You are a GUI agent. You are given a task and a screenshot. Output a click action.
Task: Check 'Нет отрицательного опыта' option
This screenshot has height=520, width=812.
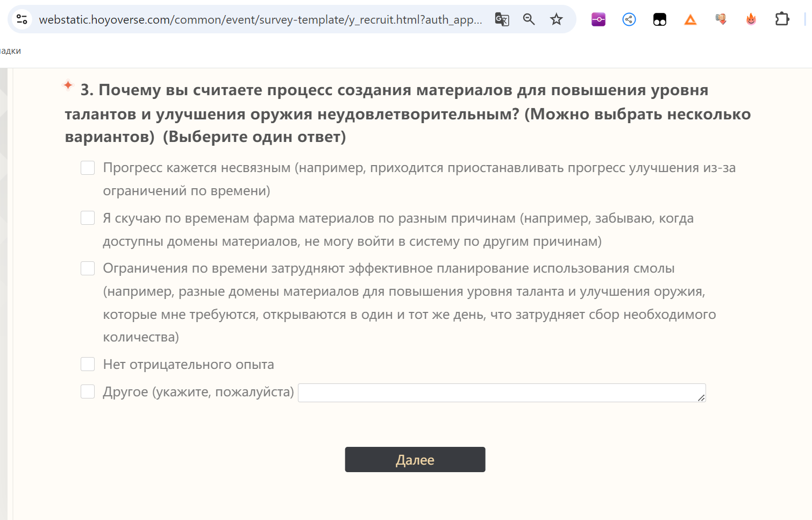pyautogui.click(x=88, y=364)
